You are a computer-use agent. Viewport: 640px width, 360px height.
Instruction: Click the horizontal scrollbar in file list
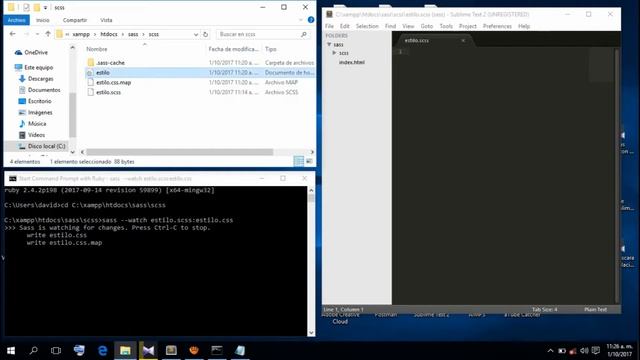tap(180, 152)
